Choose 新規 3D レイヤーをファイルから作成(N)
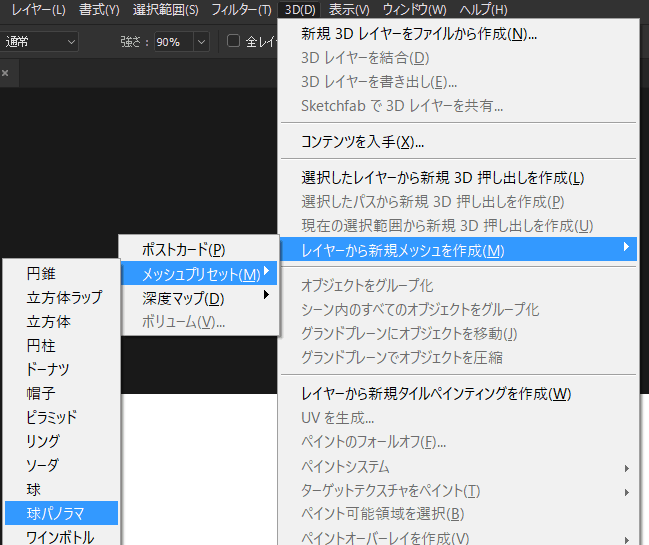The width and height of the screenshot is (649, 545). click(459, 34)
